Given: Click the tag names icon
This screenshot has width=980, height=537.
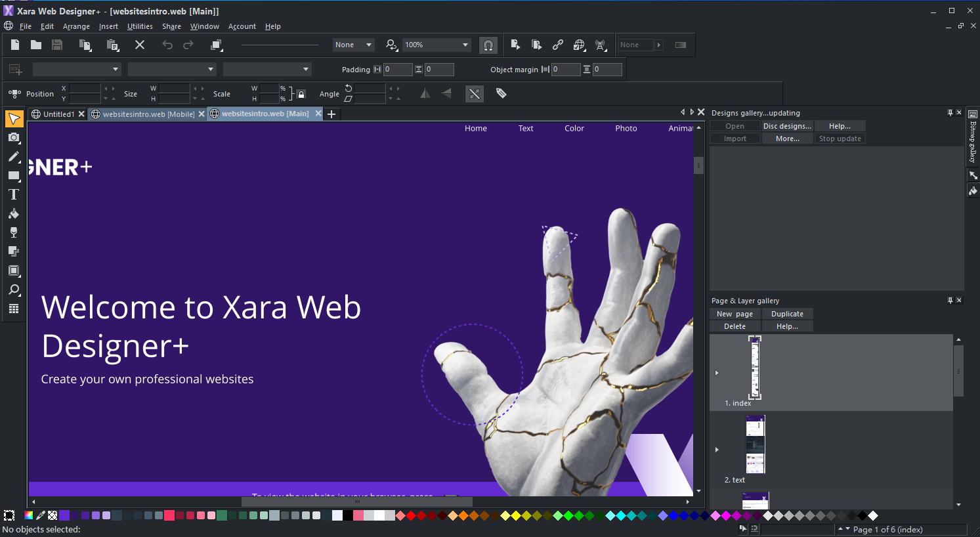Looking at the screenshot, I should 501,93.
